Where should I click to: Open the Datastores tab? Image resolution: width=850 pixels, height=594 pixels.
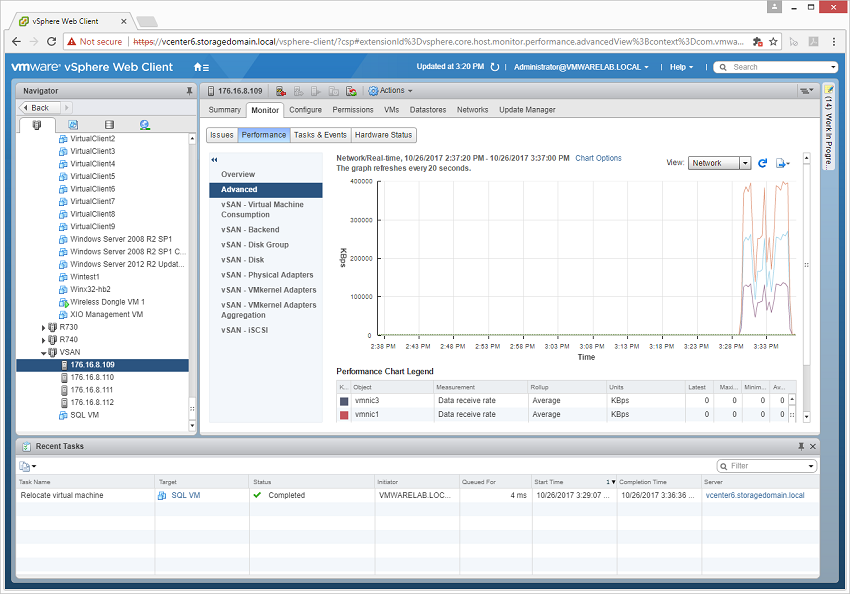click(428, 110)
